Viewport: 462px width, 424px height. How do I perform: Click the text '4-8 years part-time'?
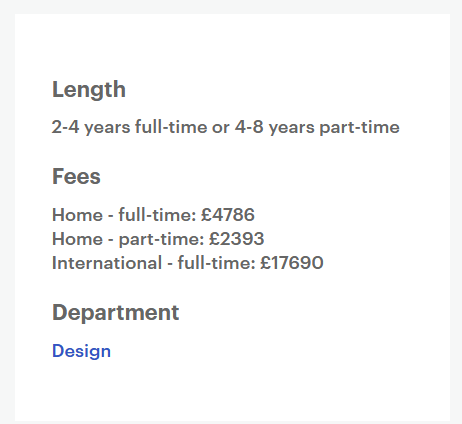coord(317,127)
